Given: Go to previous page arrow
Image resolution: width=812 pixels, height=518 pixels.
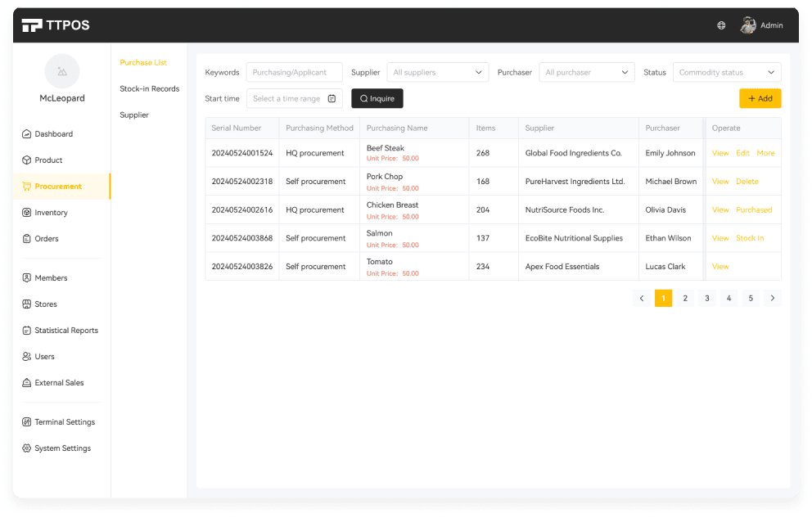Looking at the screenshot, I should coord(642,298).
